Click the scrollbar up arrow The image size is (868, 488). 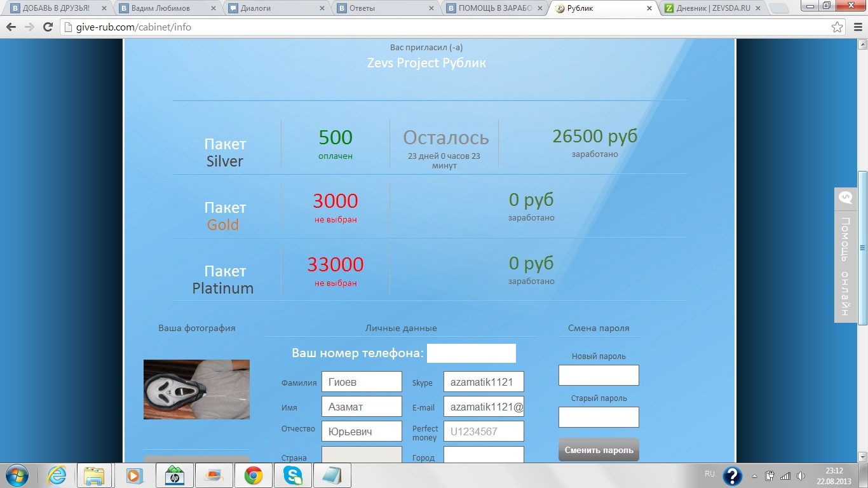tap(862, 44)
